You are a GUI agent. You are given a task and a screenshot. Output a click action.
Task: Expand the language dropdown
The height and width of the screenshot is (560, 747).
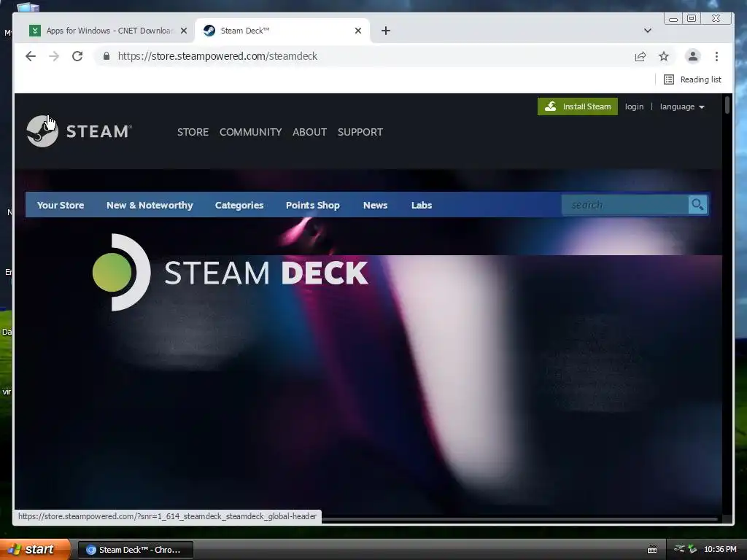tap(682, 106)
